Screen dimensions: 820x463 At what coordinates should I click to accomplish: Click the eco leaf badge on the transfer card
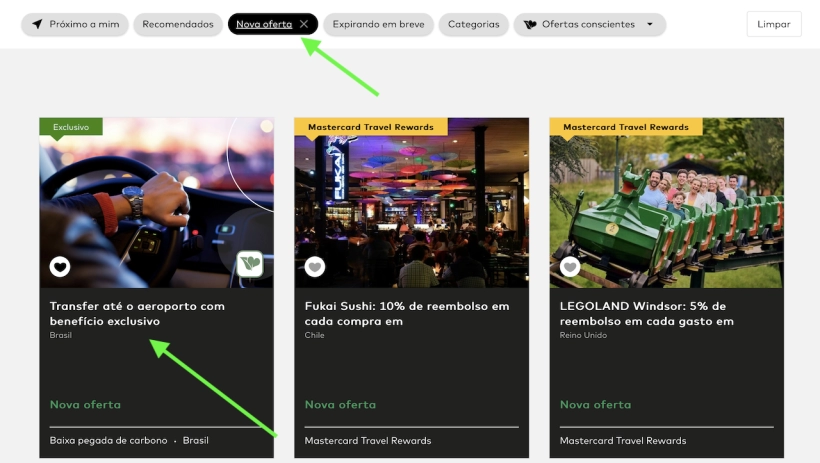coord(249,265)
